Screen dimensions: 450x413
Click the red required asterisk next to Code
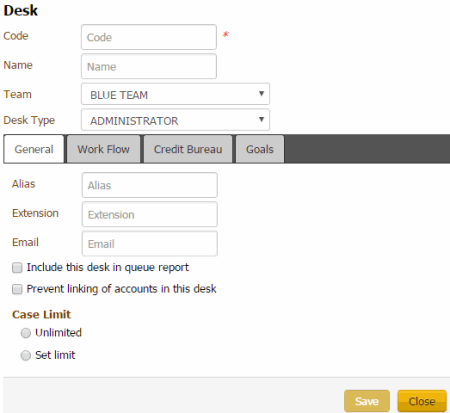(226, 34)
